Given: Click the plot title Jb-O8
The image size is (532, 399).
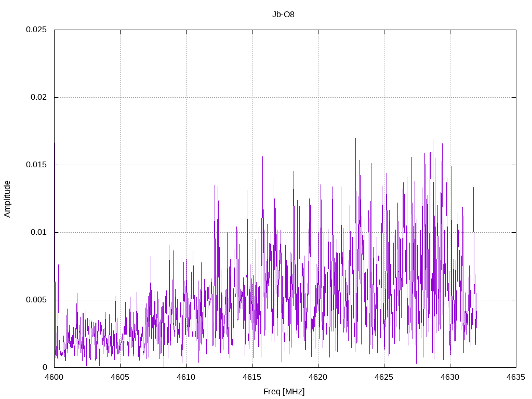Looking at the screenshot, I should point(283,15).
